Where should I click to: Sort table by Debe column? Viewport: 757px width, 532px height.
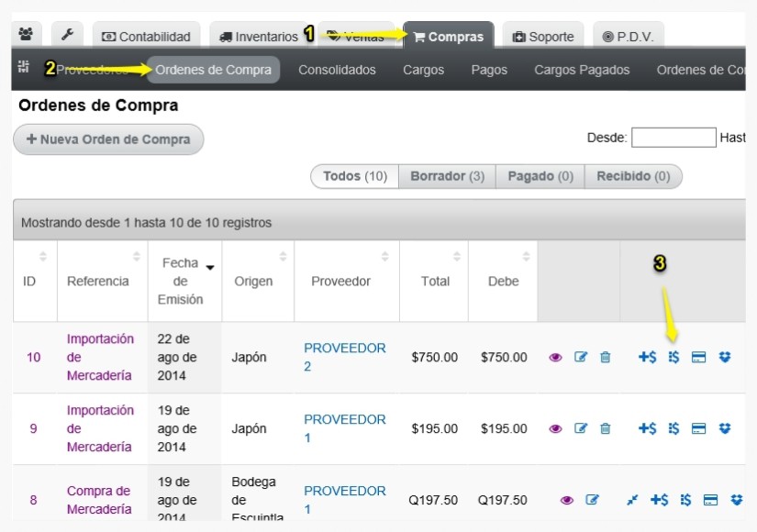[x=503, y=281]
